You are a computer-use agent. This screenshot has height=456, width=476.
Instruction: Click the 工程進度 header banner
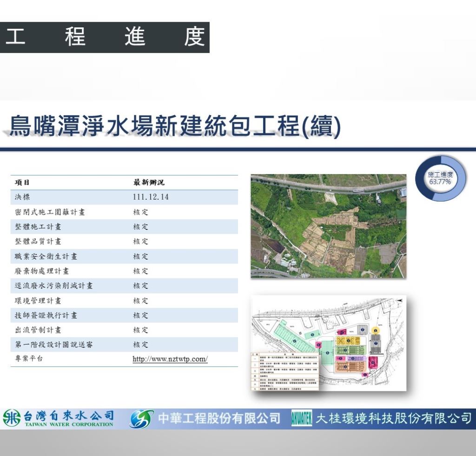tap(105, 37)
